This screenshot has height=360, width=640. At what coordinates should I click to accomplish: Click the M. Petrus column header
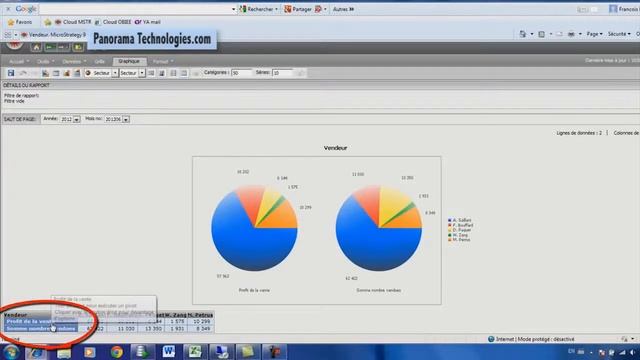200,315
